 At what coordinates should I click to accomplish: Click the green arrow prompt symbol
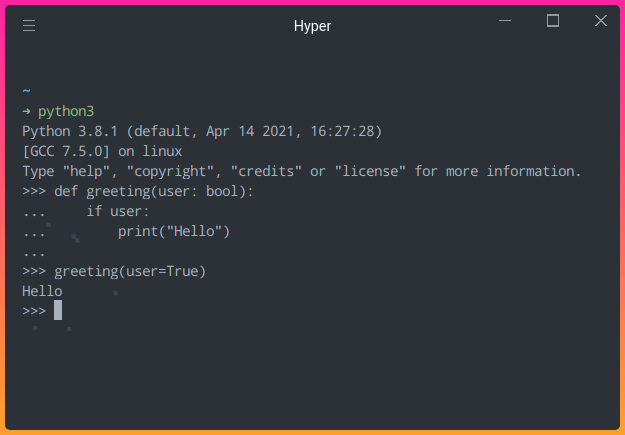click(26, 111)
